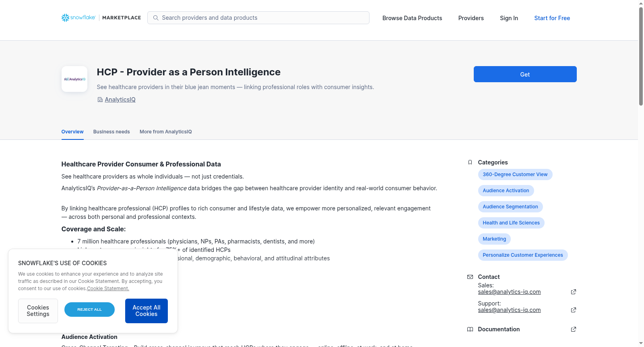Click the 'Audience Activation' section heading
The width and height of the screenshot is (644, 347).
click(89, 337)
